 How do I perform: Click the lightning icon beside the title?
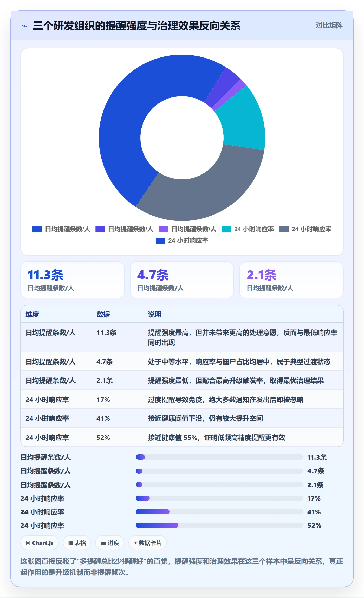[x=25, y=26]
